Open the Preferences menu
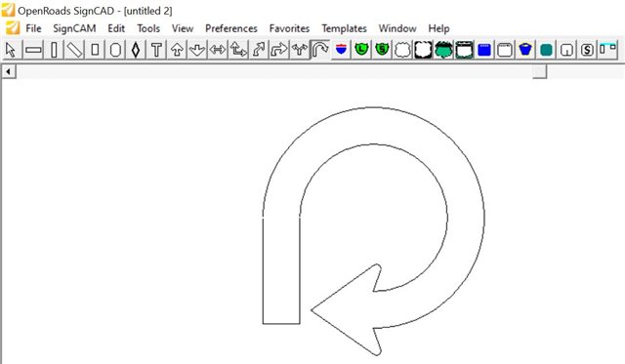625x364 pixels. point(231,28)
